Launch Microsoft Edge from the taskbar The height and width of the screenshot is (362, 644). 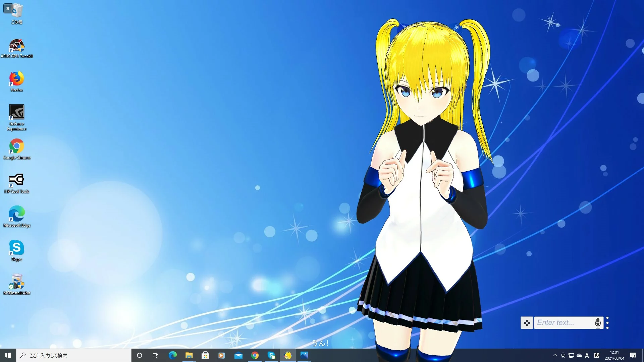tap(172, 355)
